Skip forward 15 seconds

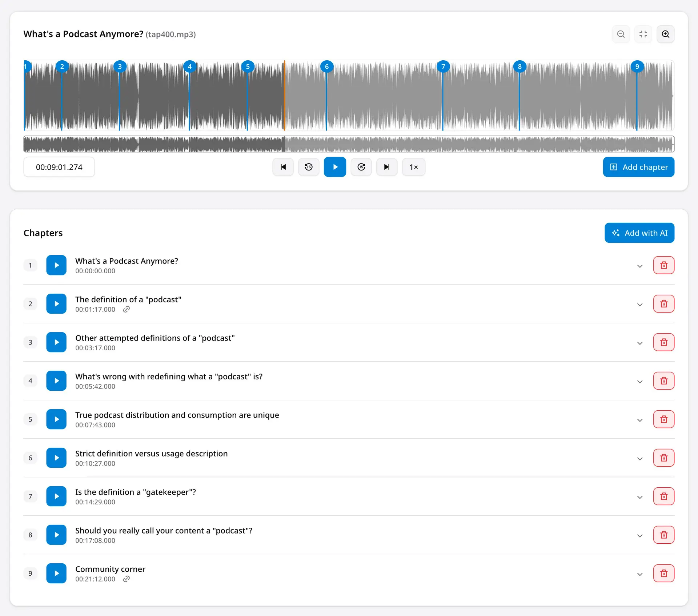[x=361, y=167]
